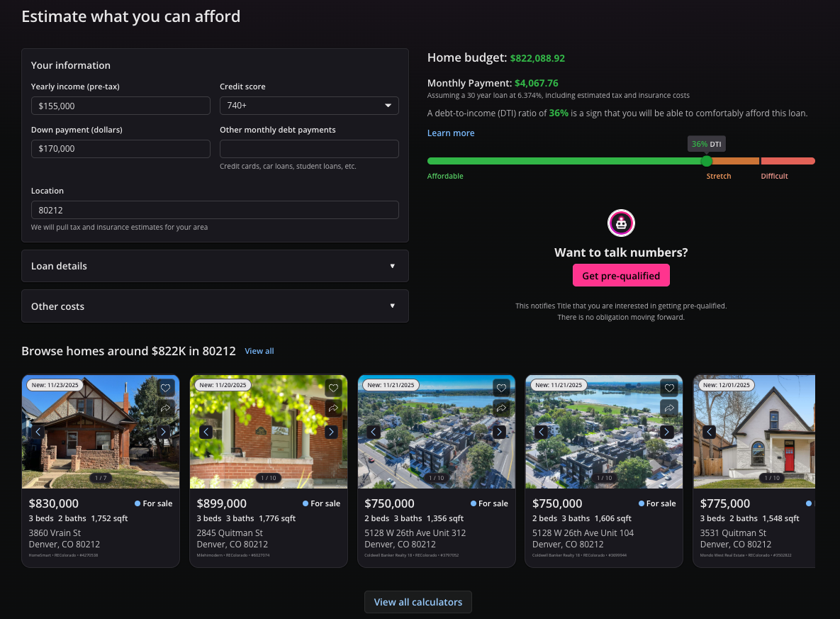This screenshot has width=840, height=619.
Task: Save the 5128 W 26th Ave Unit 312 heart
Action: 501,388
